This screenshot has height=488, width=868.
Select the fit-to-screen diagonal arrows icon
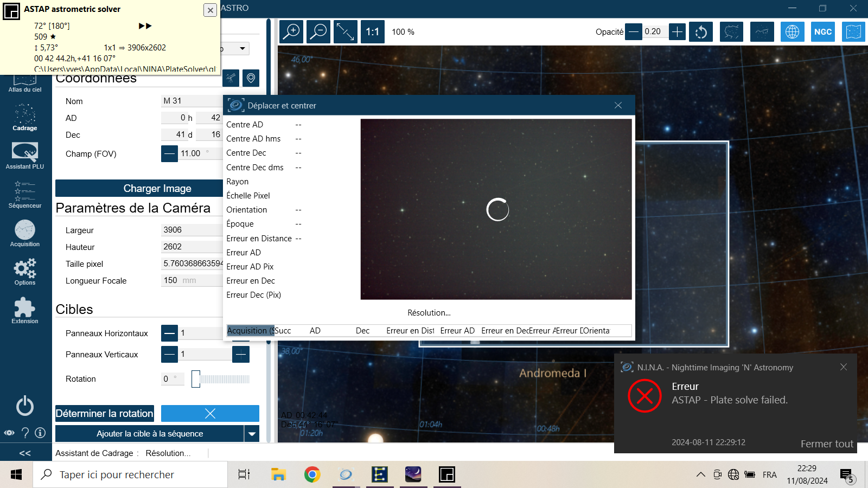coord(346,31)
